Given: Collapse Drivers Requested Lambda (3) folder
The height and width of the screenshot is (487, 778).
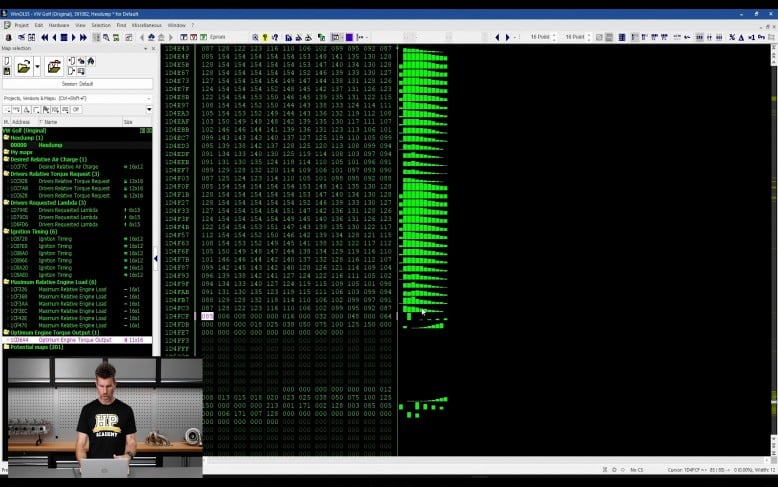Looking at the screenshot, I should [6, 203].
